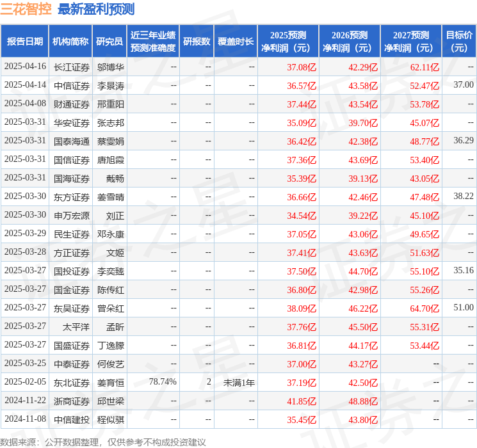Select 华安证券 institution cell

coord(72,123)
